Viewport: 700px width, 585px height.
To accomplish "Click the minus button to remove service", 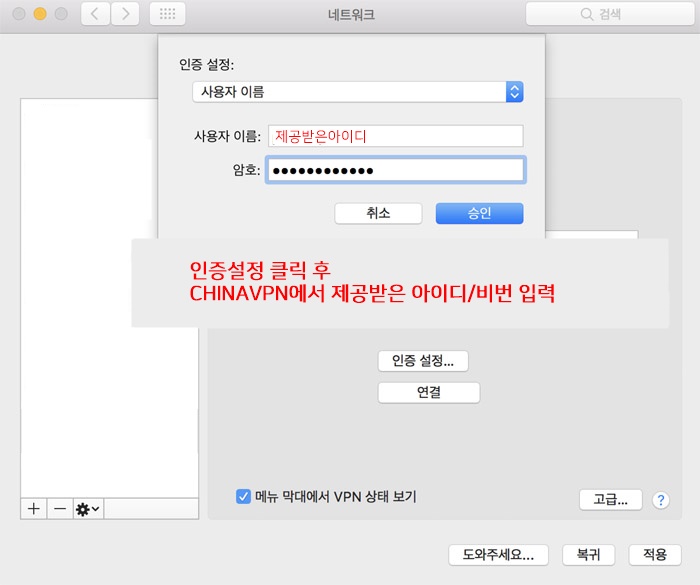I will (x=60, y=508).
